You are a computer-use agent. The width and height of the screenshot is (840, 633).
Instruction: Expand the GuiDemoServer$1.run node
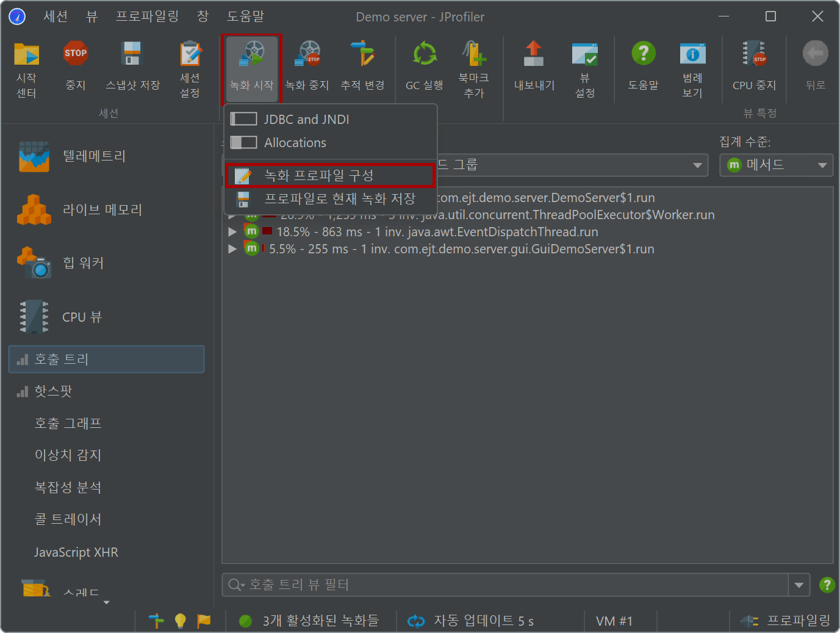pyautogui.click(x=232, y=249)
